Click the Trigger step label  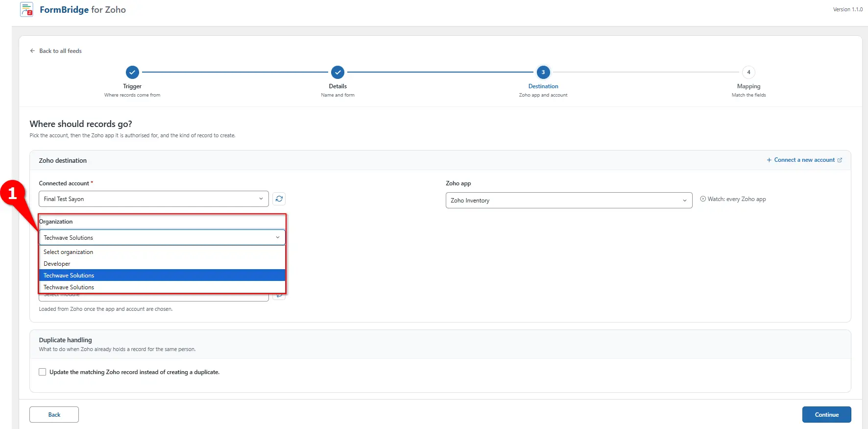(x=132, y=86)
